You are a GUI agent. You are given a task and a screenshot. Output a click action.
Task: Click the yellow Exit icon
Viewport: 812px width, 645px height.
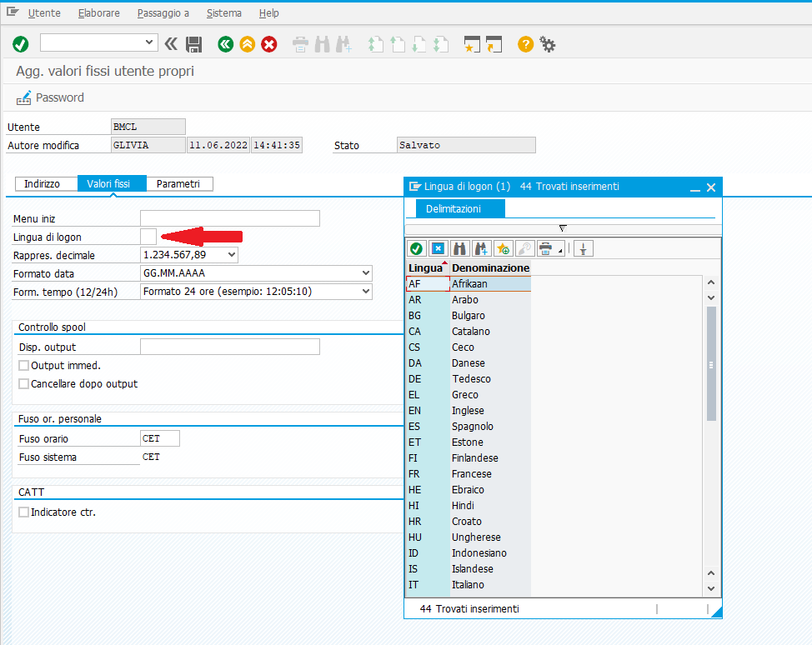(248, 44)
